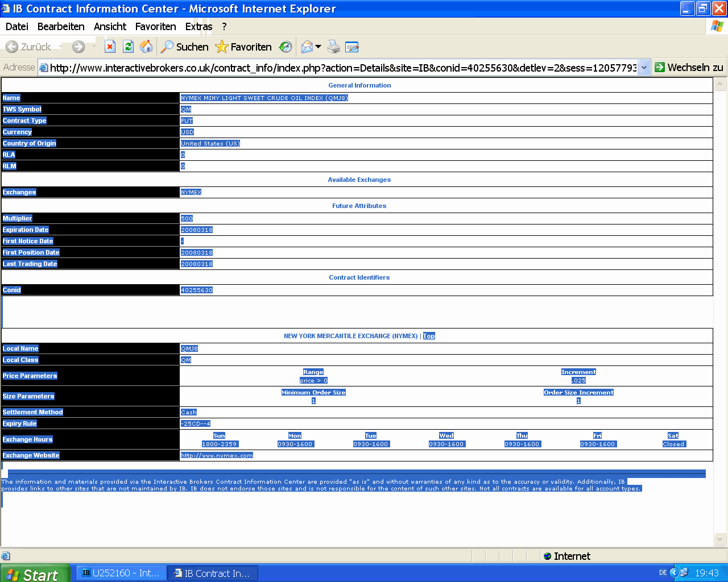The width and height of the screenshot is (728, 582).
Task: Click the status bar page icon
Action: (6, 556)
